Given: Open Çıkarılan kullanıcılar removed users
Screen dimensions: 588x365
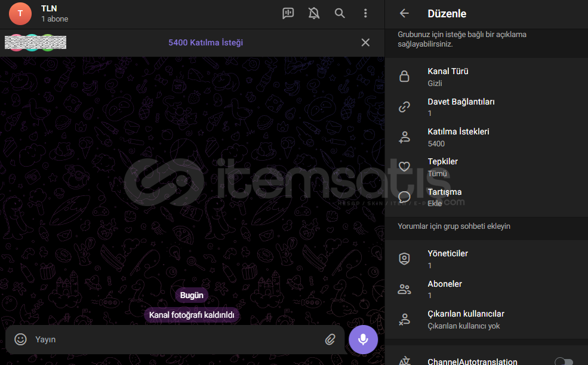Looking at the screenshot, I should tap(486, 320).
